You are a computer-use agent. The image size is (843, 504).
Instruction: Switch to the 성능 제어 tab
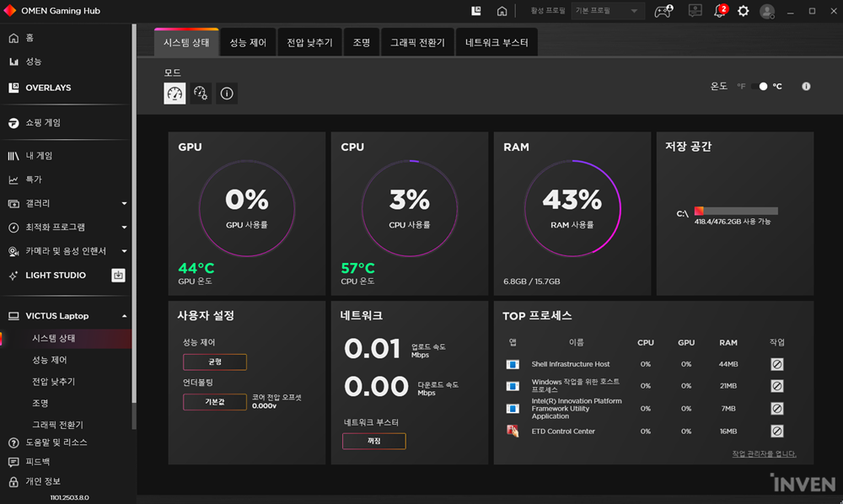[248, 42]
